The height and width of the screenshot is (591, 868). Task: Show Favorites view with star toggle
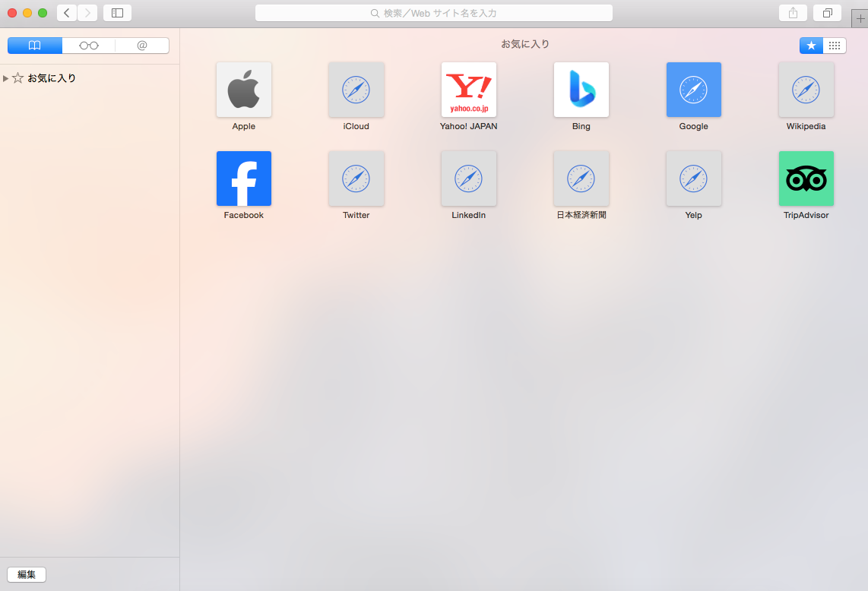tap(811, 46)
